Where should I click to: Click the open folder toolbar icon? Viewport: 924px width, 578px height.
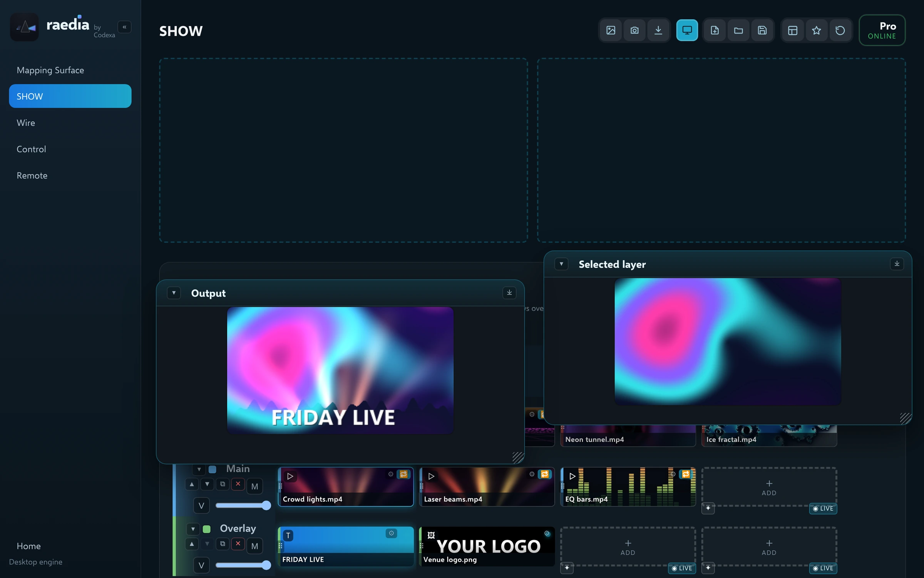coord(738,30)
